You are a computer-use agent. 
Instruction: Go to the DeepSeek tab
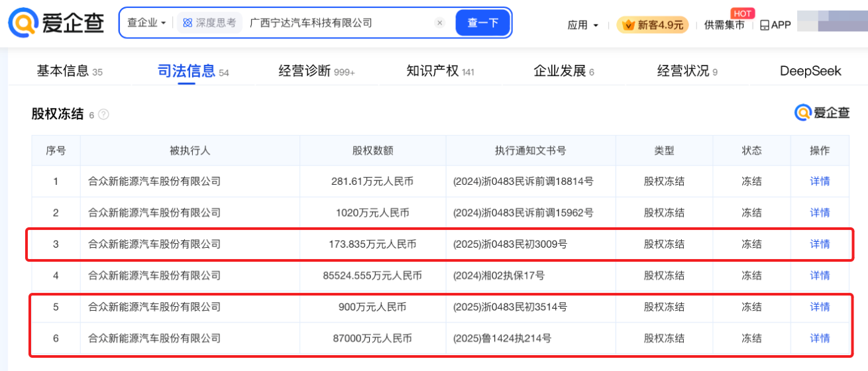810,71
